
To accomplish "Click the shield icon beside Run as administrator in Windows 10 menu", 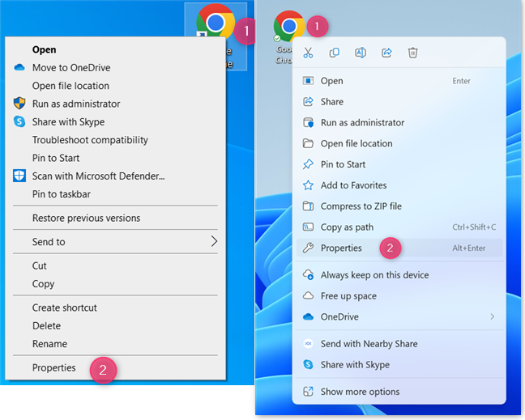I will tap(19, 104).
